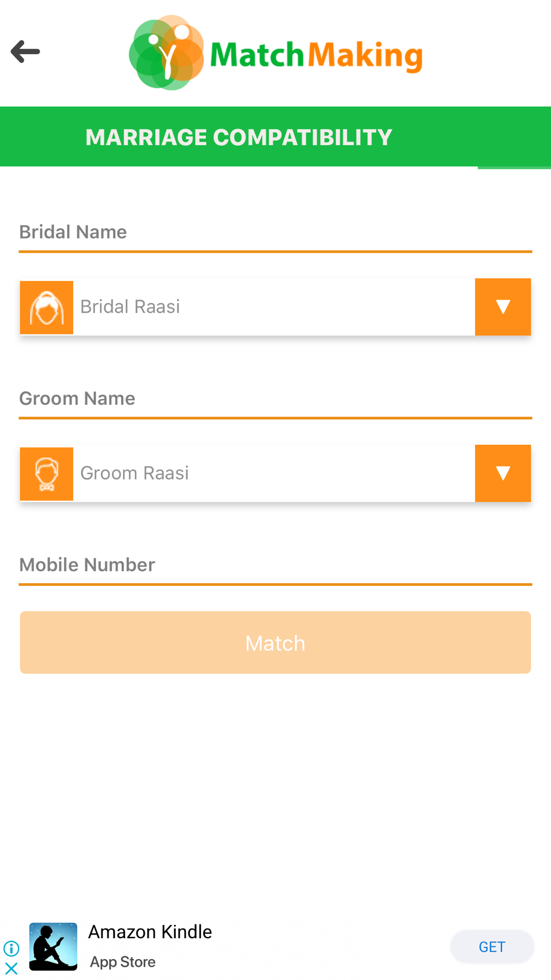Open the Amazon Kindle ad title

click(x=150, y=931)
